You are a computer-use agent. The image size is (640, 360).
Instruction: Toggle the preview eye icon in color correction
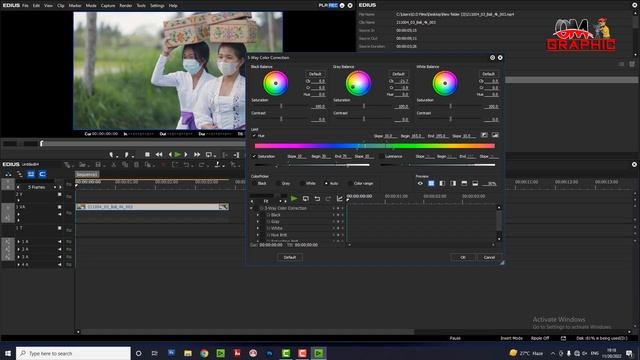(420, 183)
